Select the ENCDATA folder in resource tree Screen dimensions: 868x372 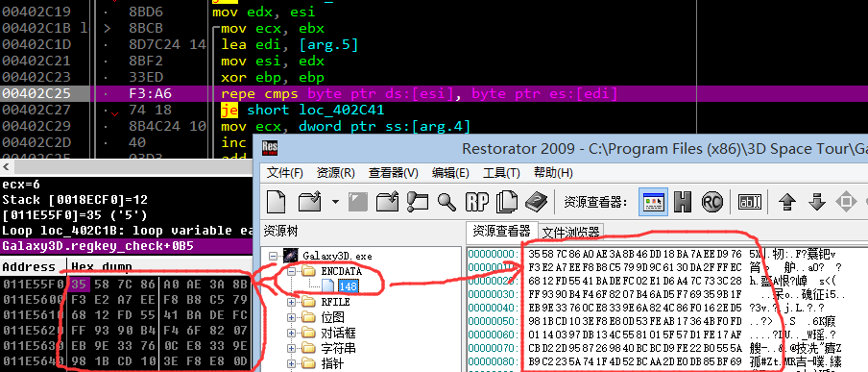pyautogui.click(x=341, y=272)
